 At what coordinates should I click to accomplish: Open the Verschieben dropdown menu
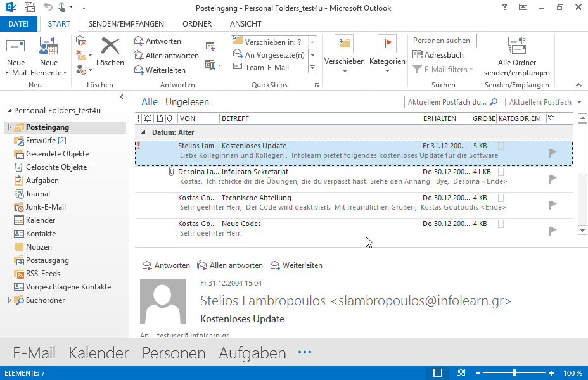tap(344, 55)
